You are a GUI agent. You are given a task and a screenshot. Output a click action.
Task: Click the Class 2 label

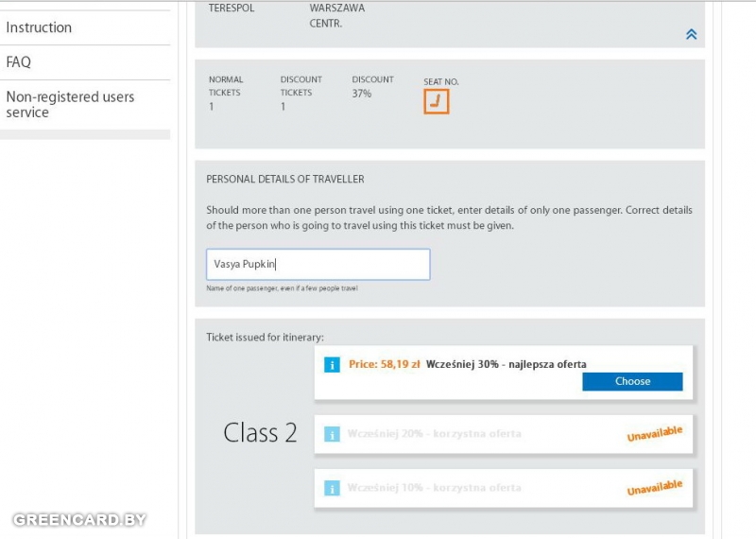pos(260,433)
